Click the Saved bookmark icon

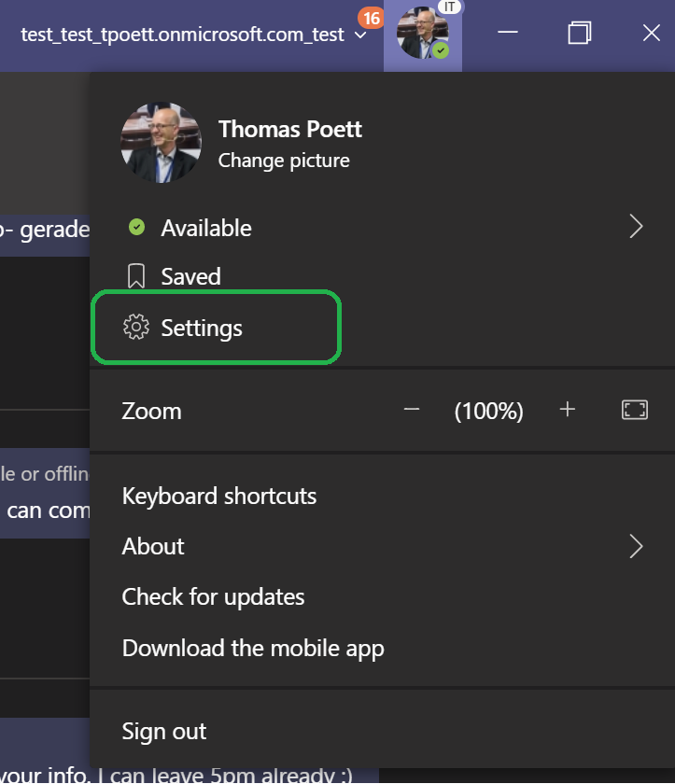pos(136,275)
